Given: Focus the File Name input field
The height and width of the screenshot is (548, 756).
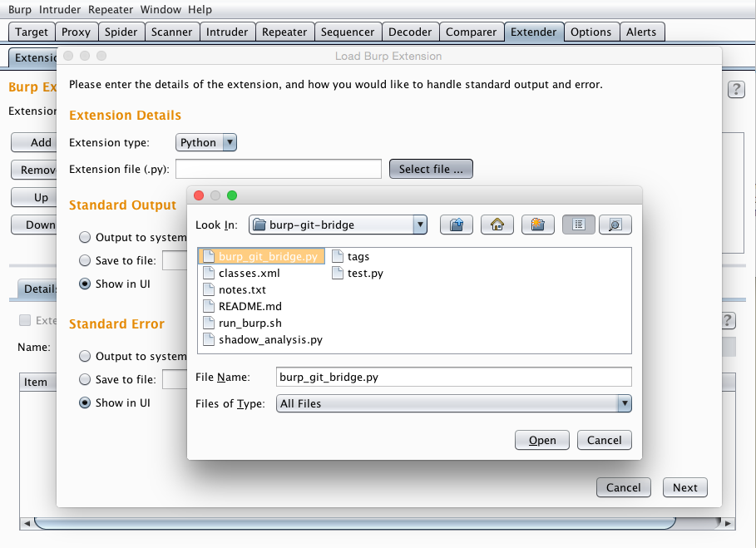Looking at the screenshot, I should click(454, 377).
